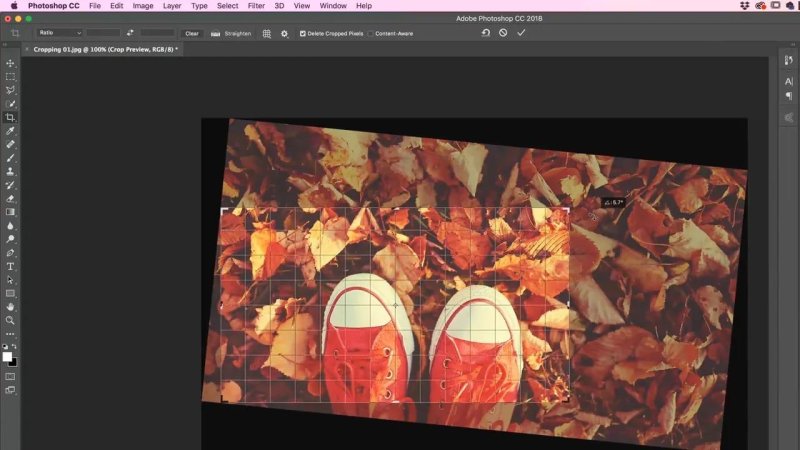This screenshot has width=800, height=450.
Task: Select the Gradient tool
Action: point(10,212)
